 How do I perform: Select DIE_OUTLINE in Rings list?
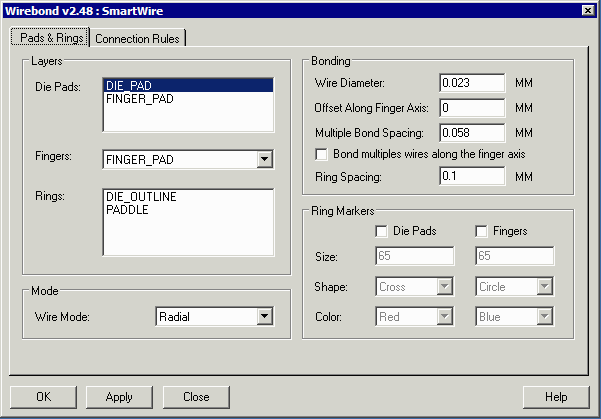click(188, 197)
